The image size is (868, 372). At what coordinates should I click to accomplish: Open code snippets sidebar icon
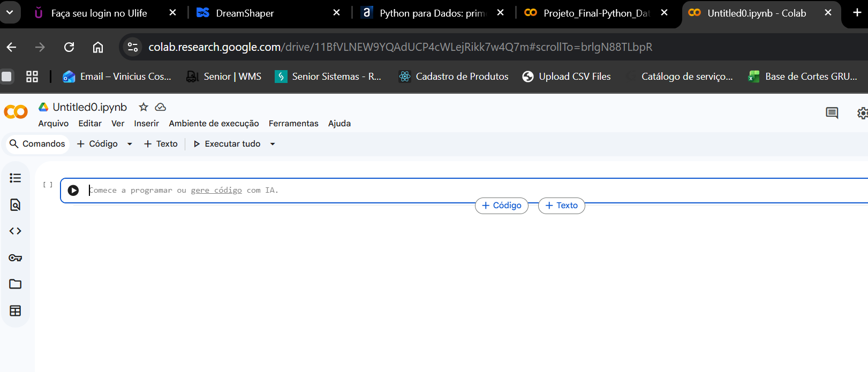(16, 231)
